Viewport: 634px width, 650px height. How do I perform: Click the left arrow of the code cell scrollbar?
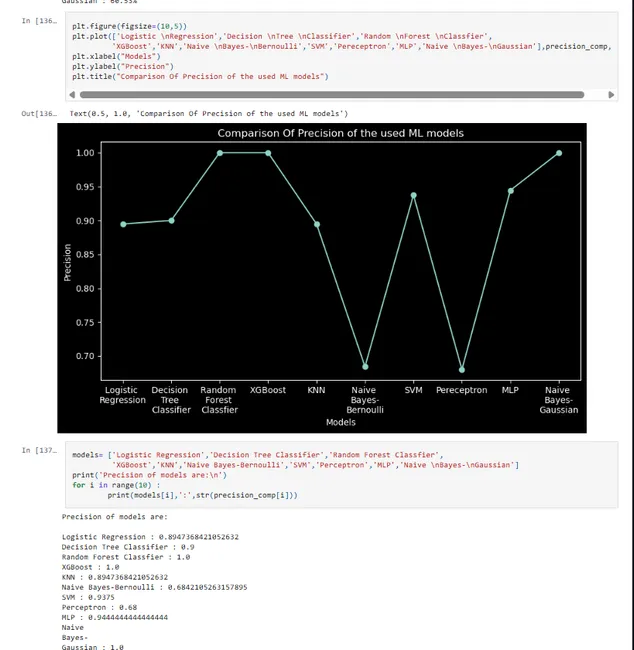click(72, 95)
